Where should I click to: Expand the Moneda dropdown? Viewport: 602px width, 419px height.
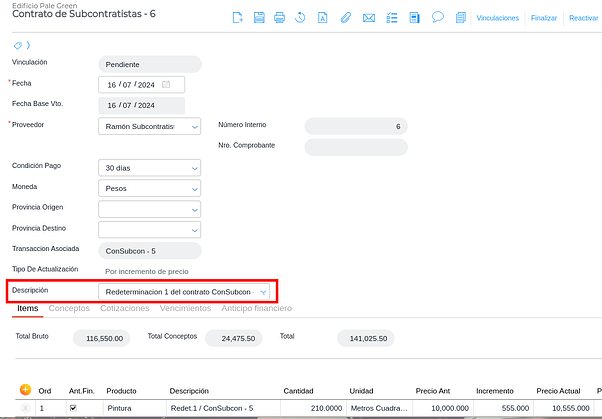[x=194, y=188]
